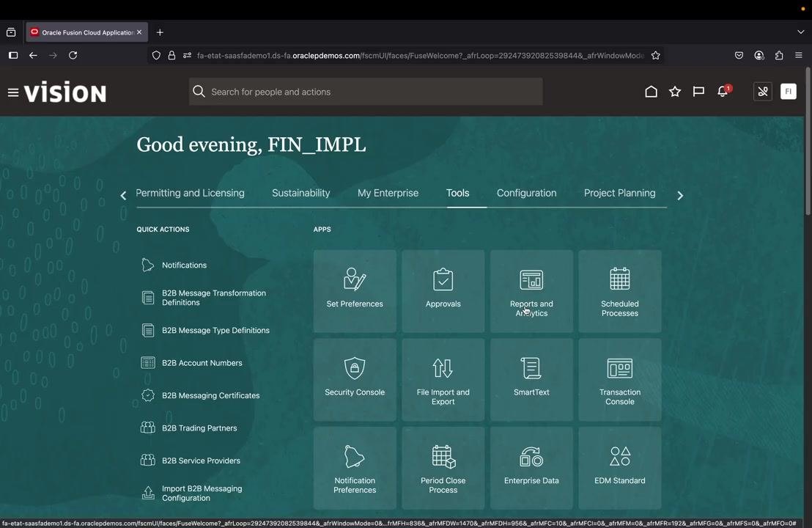
Task: List all browser tabs dropdown
Action: pyautogui.click(x=800, y=32)
